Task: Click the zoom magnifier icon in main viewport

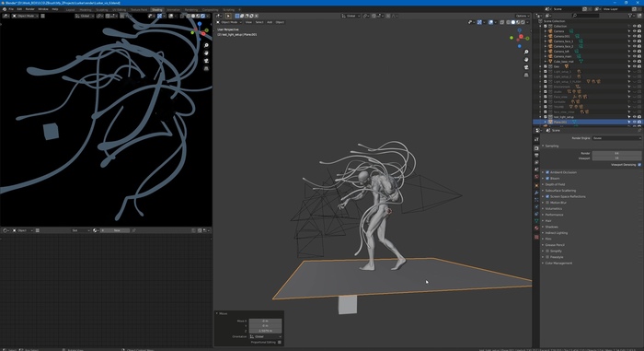Action: [x=526, y=53]
